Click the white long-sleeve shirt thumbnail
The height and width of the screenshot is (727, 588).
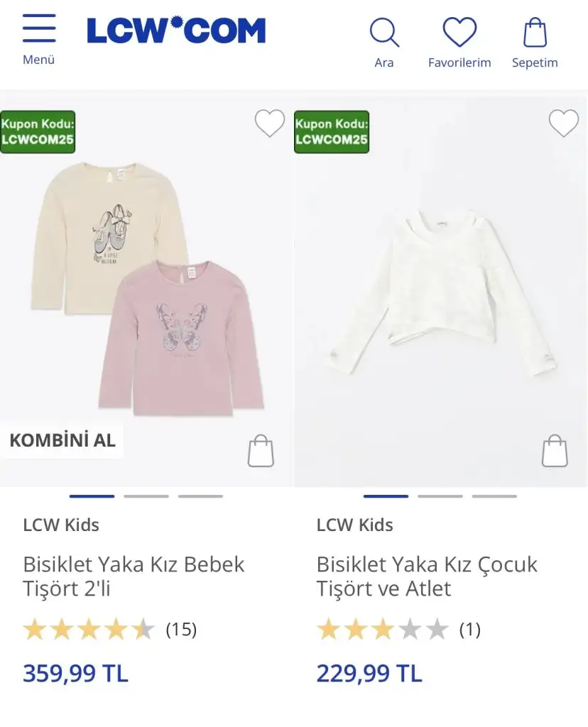(x=440, y=291)
